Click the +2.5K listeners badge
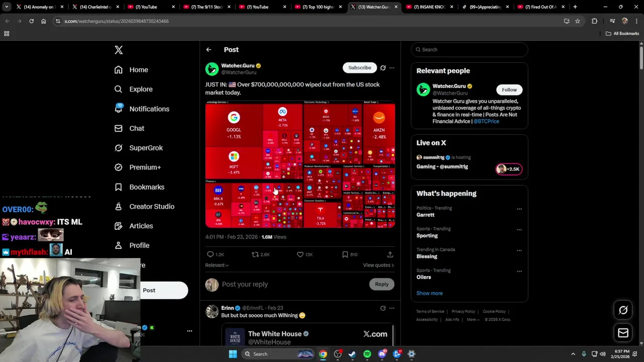 [x=509, y=169]
